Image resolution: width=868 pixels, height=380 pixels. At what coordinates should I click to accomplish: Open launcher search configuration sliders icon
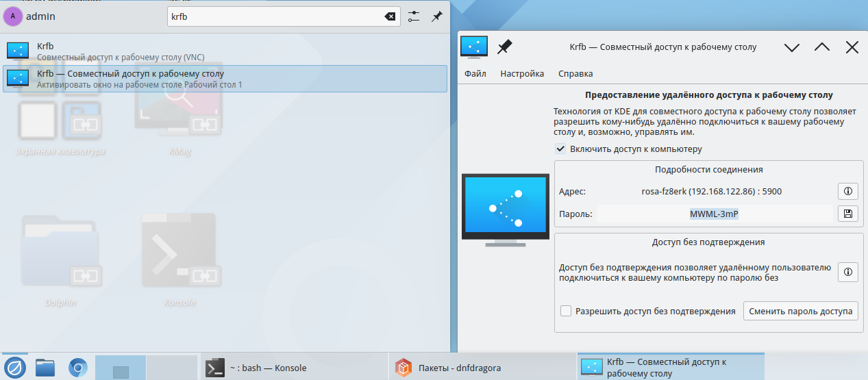[x=413, y=16]
